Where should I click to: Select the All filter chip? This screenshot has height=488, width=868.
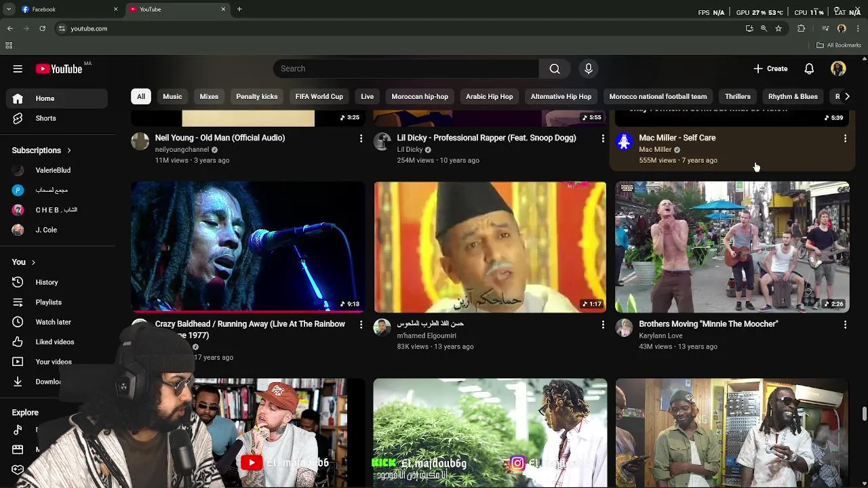(x=141, y=96)
